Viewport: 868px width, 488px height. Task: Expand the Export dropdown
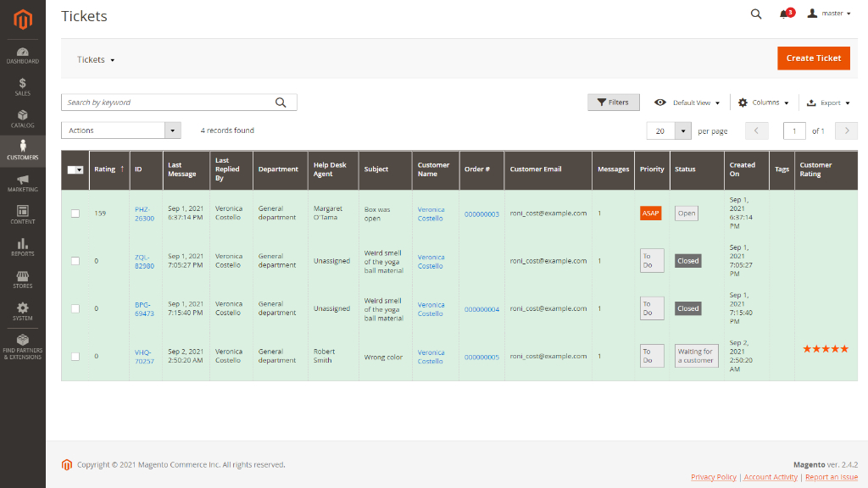tap(828, 103)
